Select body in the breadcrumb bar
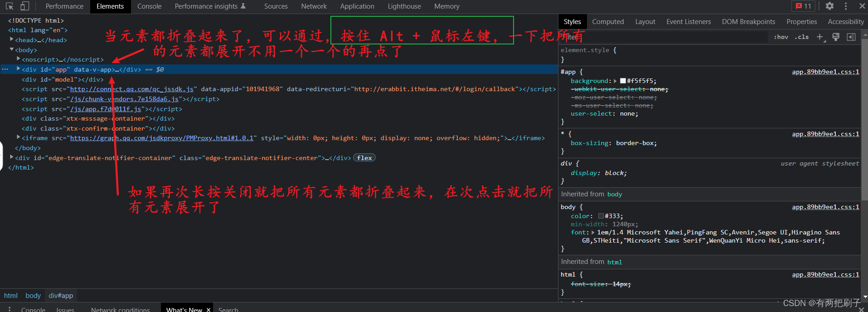Image resolution: width=868 pixels, height=312 pixels. tap(33, 296)
